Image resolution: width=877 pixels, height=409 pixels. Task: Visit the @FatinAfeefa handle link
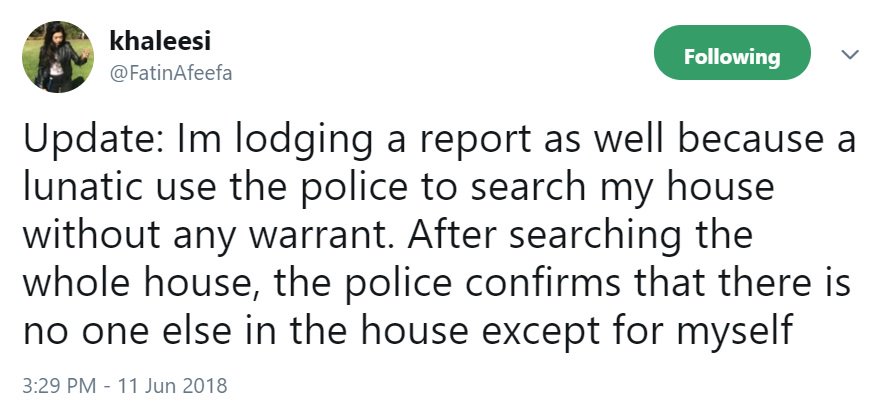(x=170, y=73)
